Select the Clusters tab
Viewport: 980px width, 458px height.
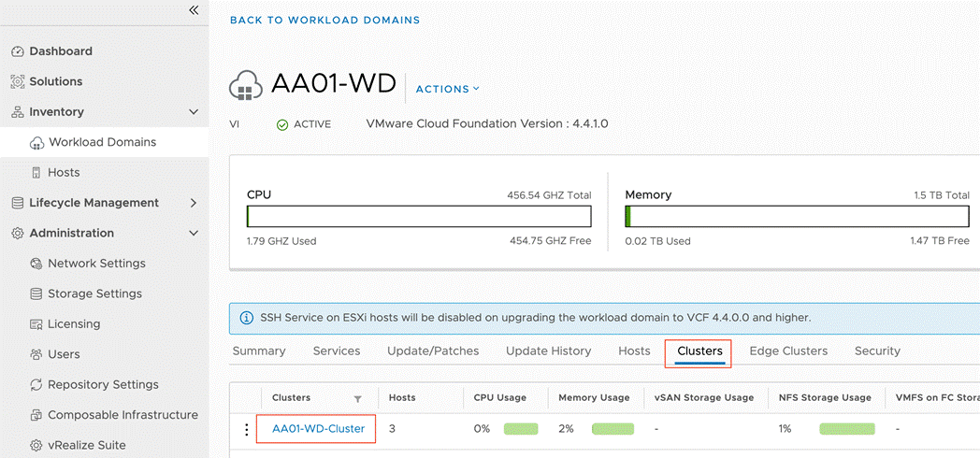pos(699,351)
